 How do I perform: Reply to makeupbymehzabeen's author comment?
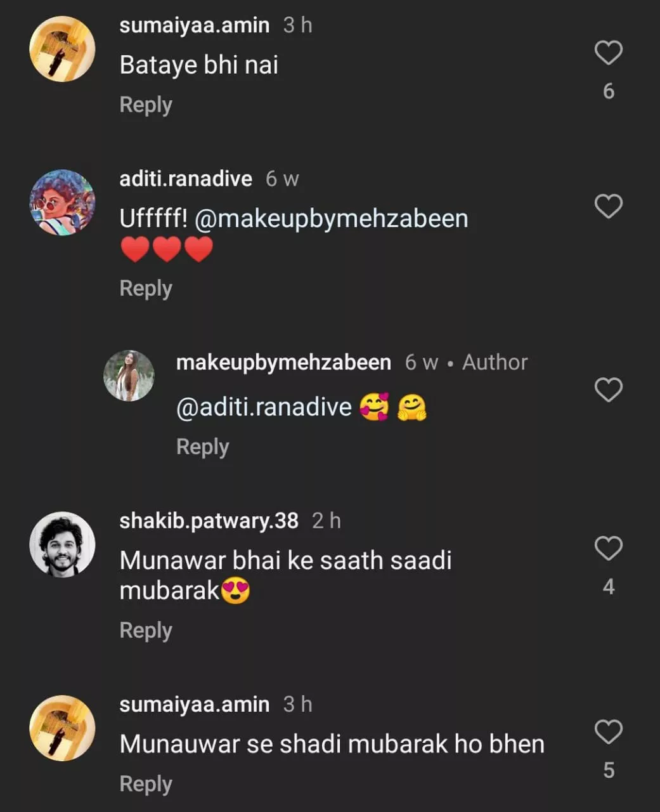tap(202, 447)
